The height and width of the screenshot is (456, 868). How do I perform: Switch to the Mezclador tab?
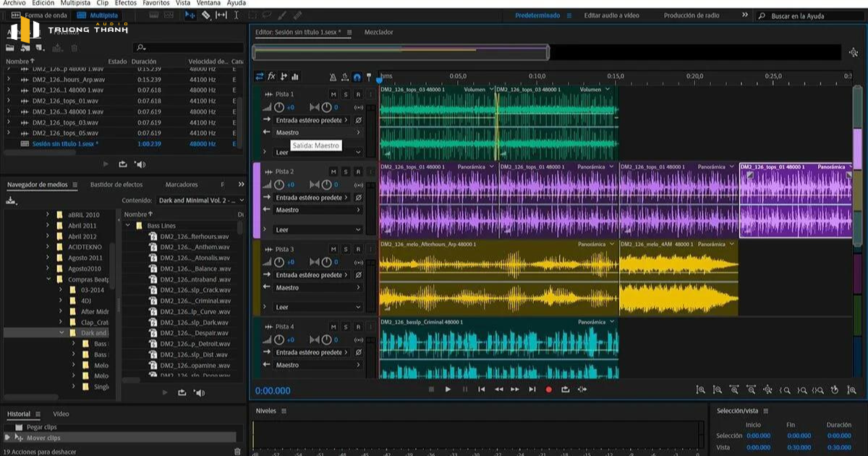[379, 32]
